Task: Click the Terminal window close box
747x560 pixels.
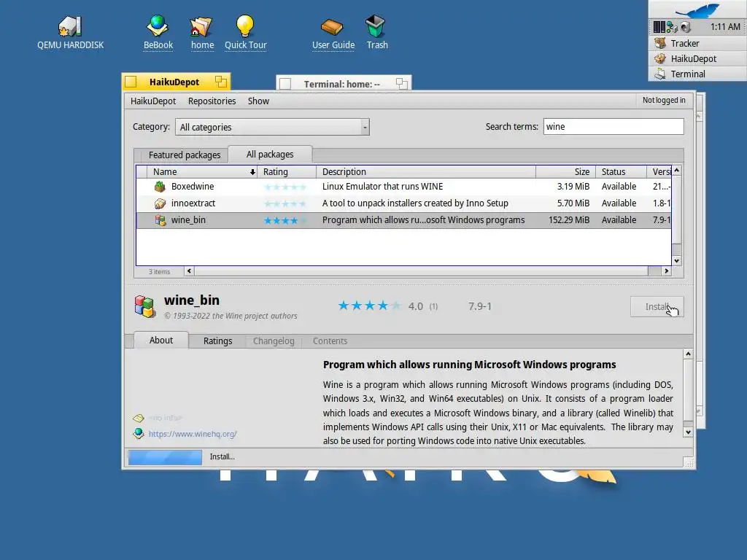Action: click(285, 84)
